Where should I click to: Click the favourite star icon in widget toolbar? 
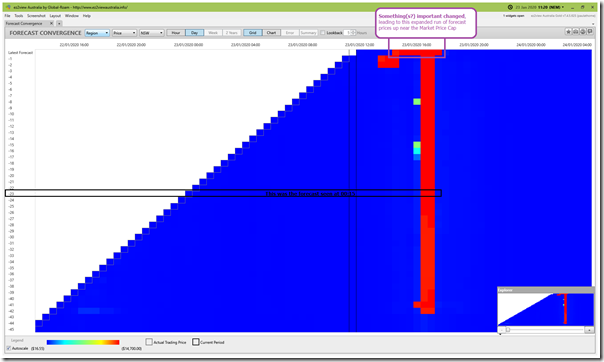pos(568,32)
